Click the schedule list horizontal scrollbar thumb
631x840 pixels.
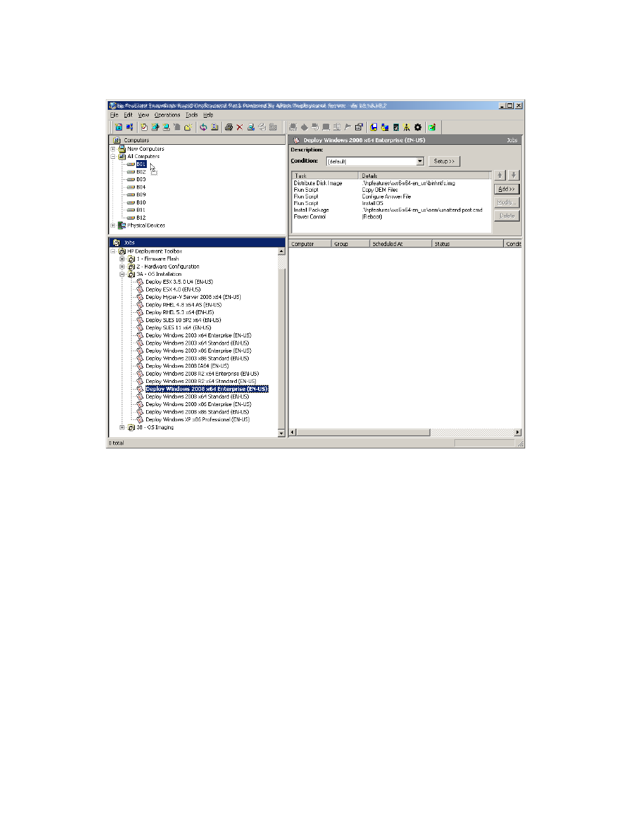click(x=363, y=433)
